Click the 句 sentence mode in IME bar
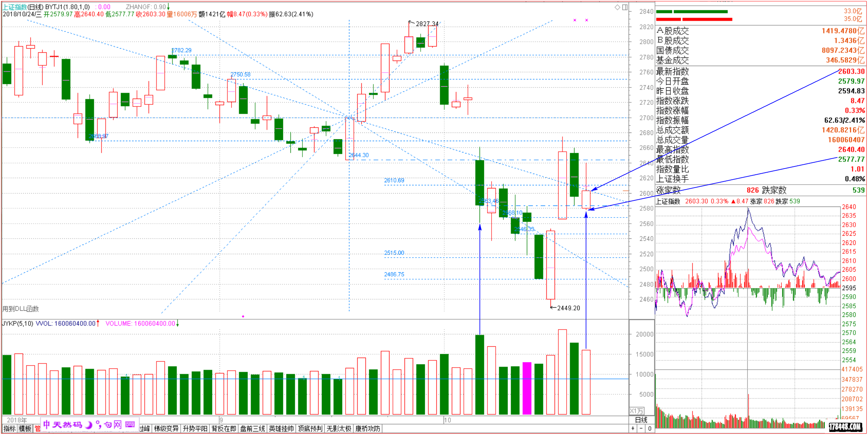The width and height of the screenshot is (868, 435). tap(108, 425)
